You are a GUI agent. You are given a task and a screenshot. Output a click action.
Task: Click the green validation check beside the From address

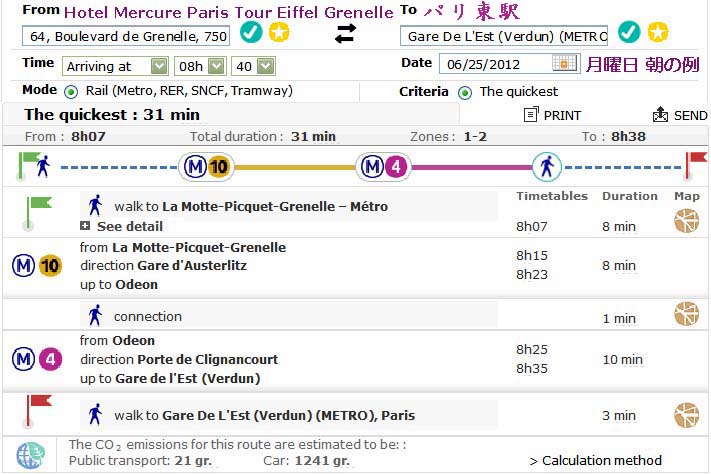(251, 32)
